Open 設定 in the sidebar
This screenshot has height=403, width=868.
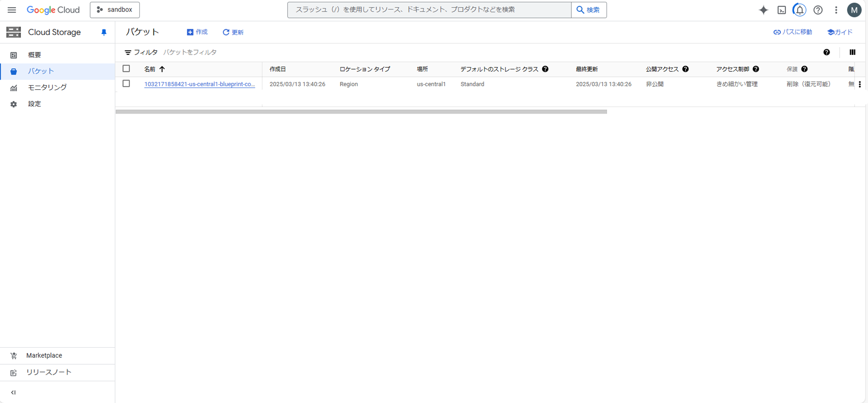(x=58, y=104)
